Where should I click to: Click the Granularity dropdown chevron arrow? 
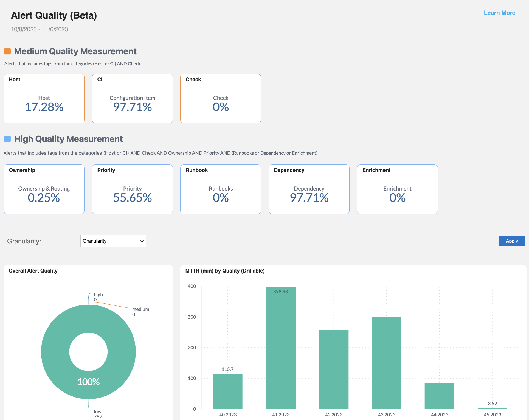pyautogui.click(x=142, y=241)
